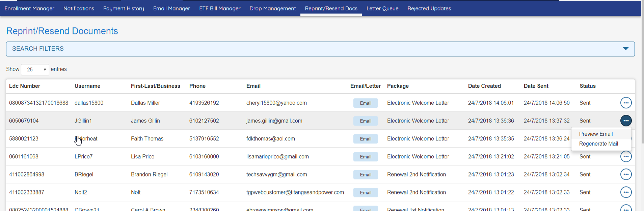Click Renewal 2nd Notification for Brandon Riegel
644x211 pixels.
[417, 175]
